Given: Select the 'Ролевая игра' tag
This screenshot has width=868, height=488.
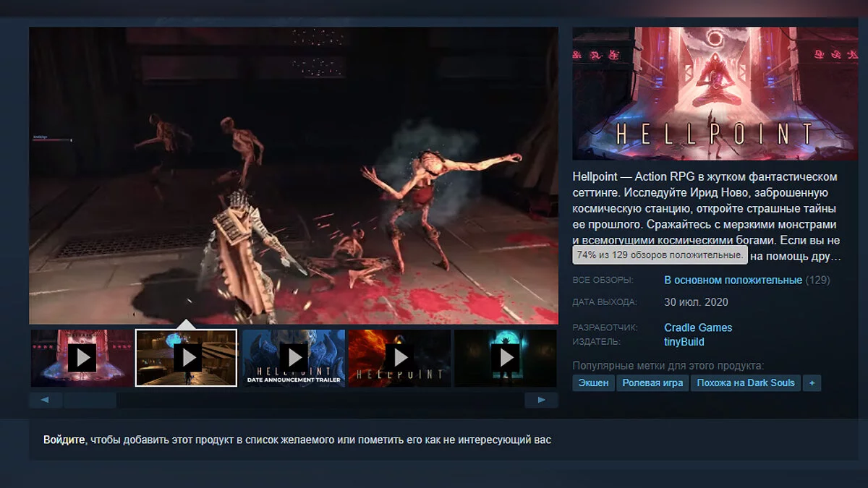Looking at the screenshot, I should [x=652, y=383].
